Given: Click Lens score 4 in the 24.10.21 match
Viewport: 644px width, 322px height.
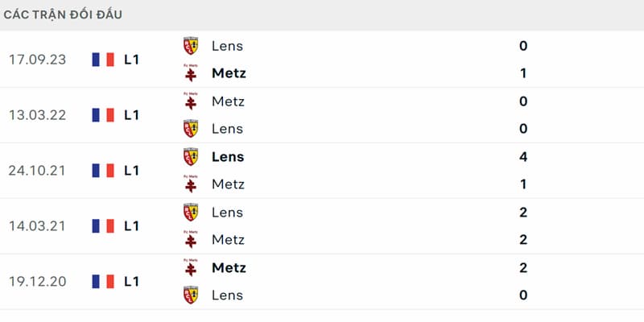Looking at the screenshot, I should [x=522, y=156].
